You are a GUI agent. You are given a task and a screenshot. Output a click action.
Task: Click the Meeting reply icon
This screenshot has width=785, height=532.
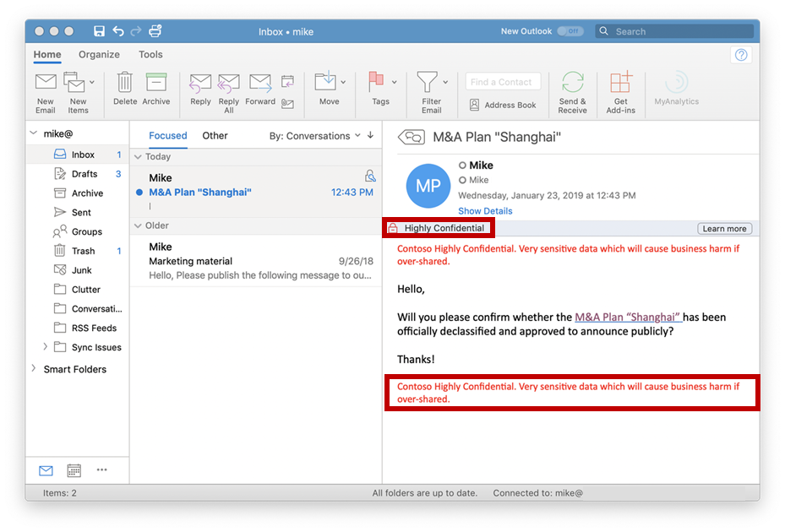(x=287, y=81)
